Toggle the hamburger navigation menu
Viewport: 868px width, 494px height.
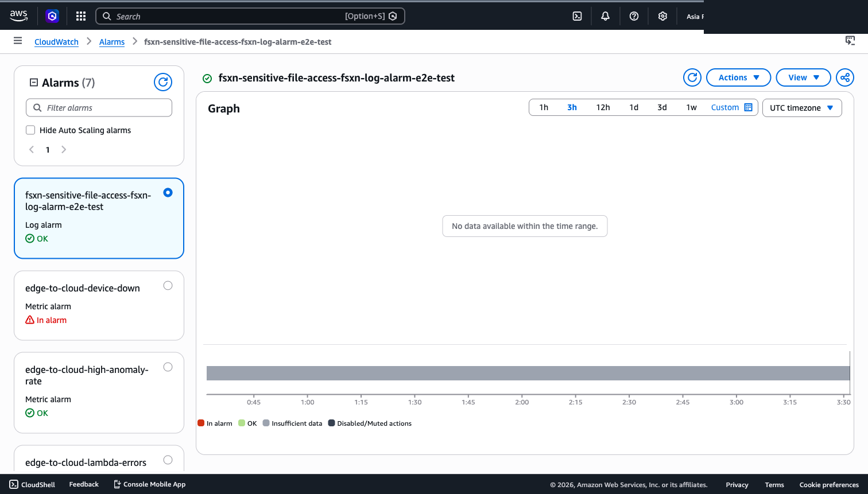point(18,41)
